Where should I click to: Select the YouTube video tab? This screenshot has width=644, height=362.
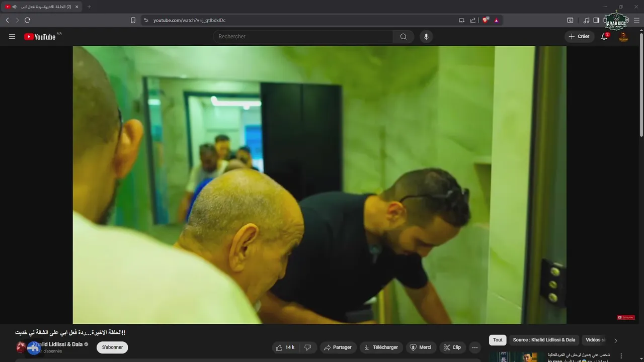click(x=42, y=7)
